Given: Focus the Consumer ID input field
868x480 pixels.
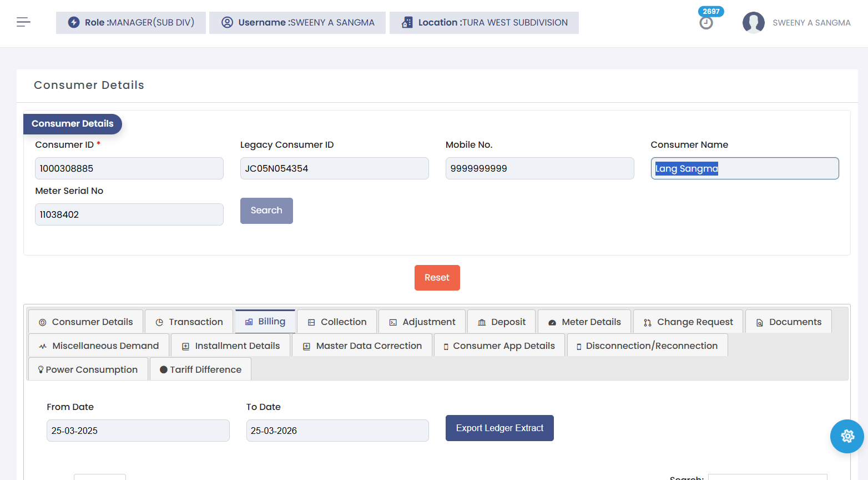Looking at the screenshot, I should pos(129,168).
